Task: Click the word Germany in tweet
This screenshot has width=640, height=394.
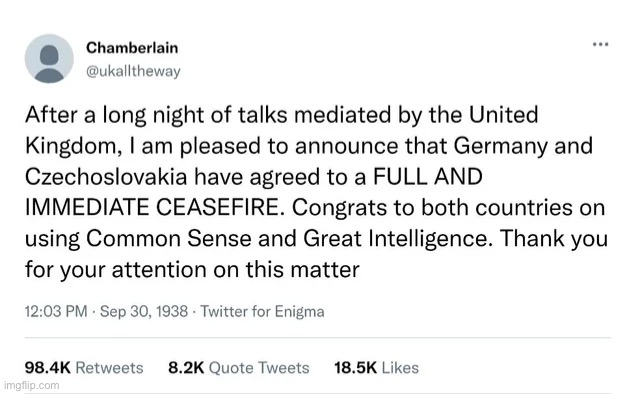Action: tap(500, 146)
